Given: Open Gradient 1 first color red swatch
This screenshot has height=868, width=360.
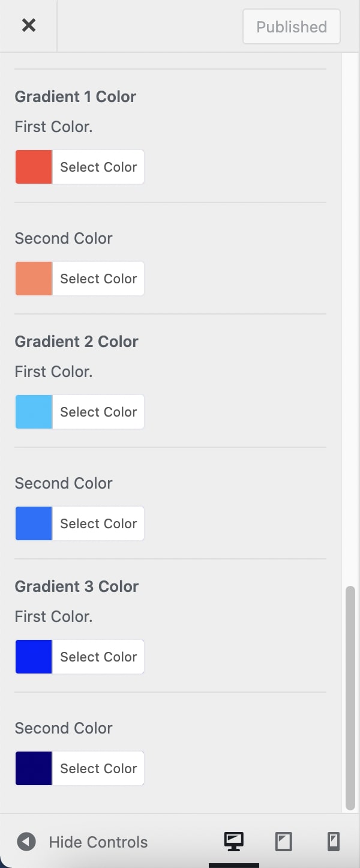Looking at the screenshot, I should 34,167.
